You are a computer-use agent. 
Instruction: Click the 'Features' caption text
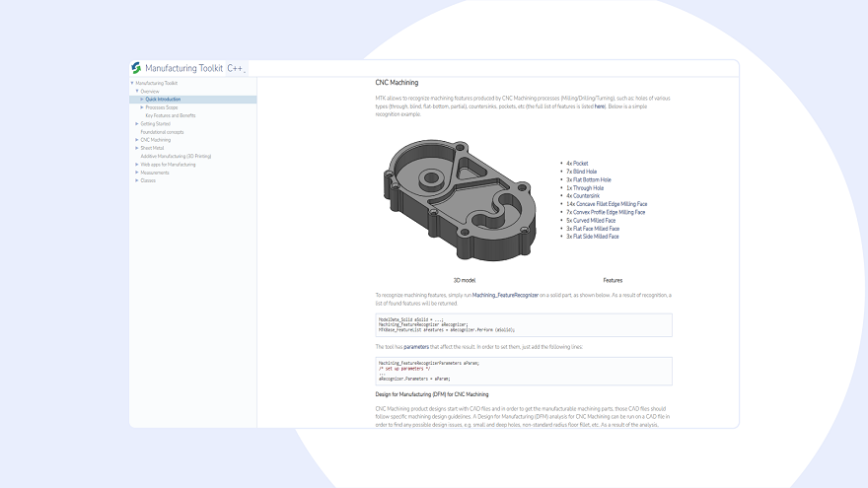tap(613, 281)
